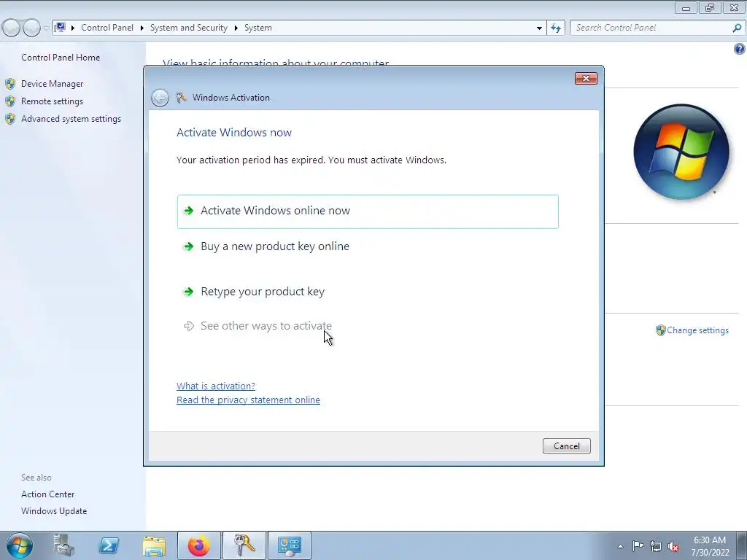Viewport: 747px width, 560px height.
Task: Click Change settings in System window
Action: click(x=697, y=330)
